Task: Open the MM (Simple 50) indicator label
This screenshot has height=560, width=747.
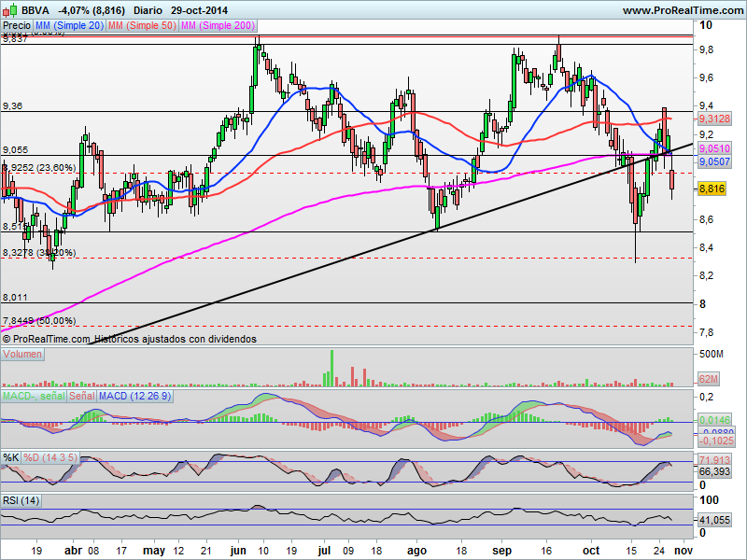Action: coord(142,26)
